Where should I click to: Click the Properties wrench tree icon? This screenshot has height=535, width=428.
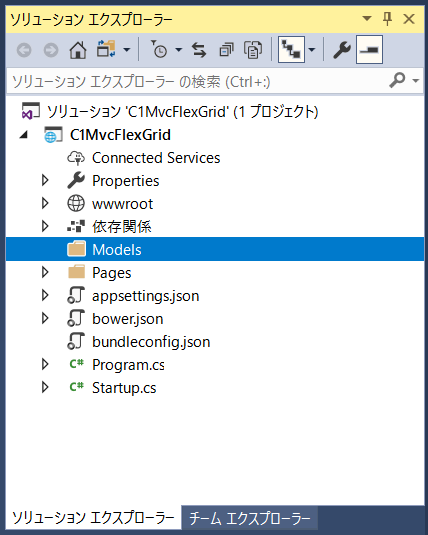click(x=76, y=180)
